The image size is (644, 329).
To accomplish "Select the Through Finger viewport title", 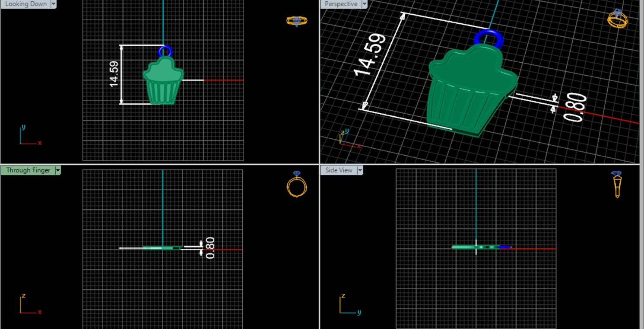I will [28, 170].
